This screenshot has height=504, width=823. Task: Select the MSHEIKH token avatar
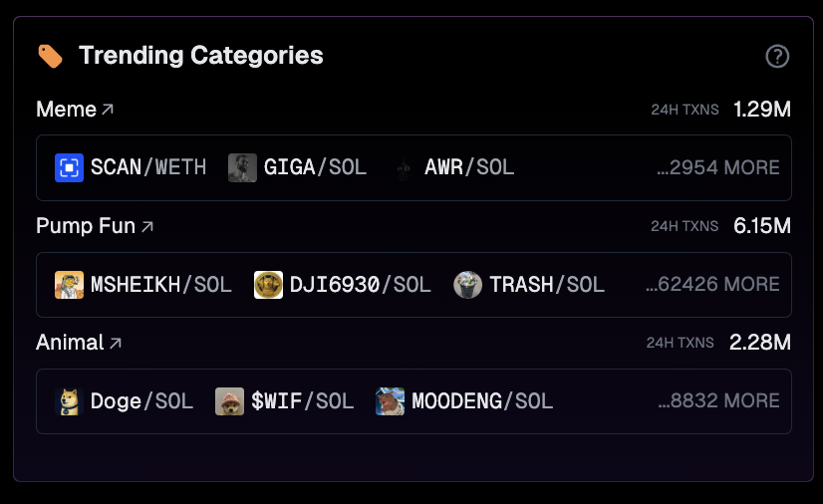point(70,285)
